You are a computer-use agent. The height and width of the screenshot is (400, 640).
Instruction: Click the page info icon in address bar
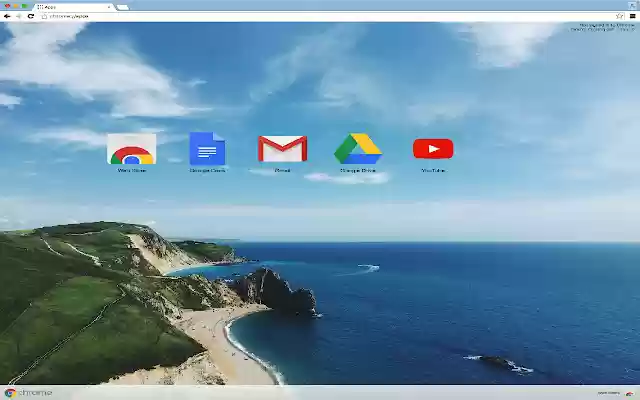click(x=44, y=16)
